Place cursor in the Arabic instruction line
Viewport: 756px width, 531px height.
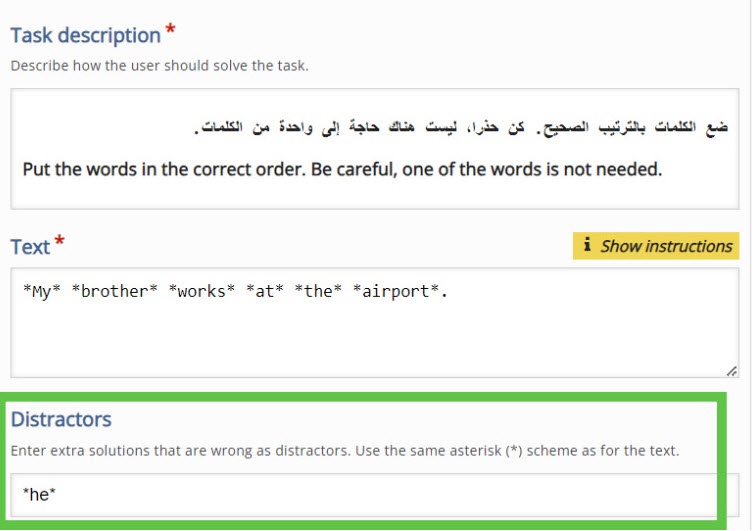click(x=460, y=130)
